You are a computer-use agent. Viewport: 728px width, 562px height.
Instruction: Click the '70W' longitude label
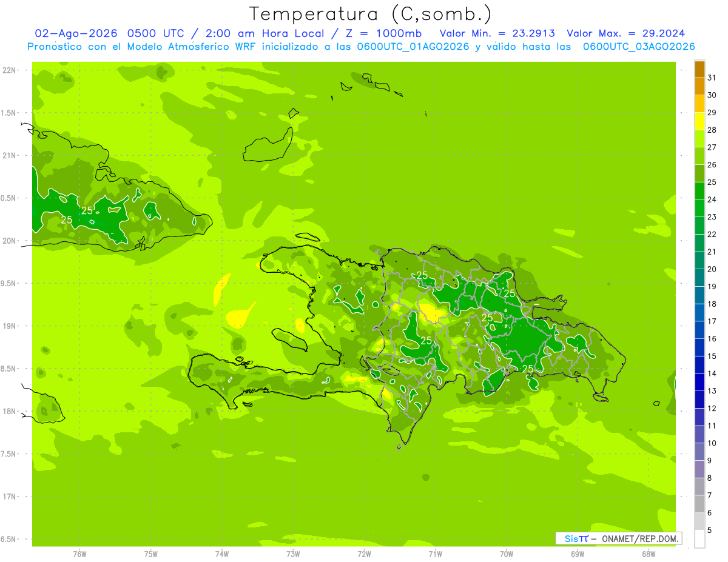click(x=507, y=554)
